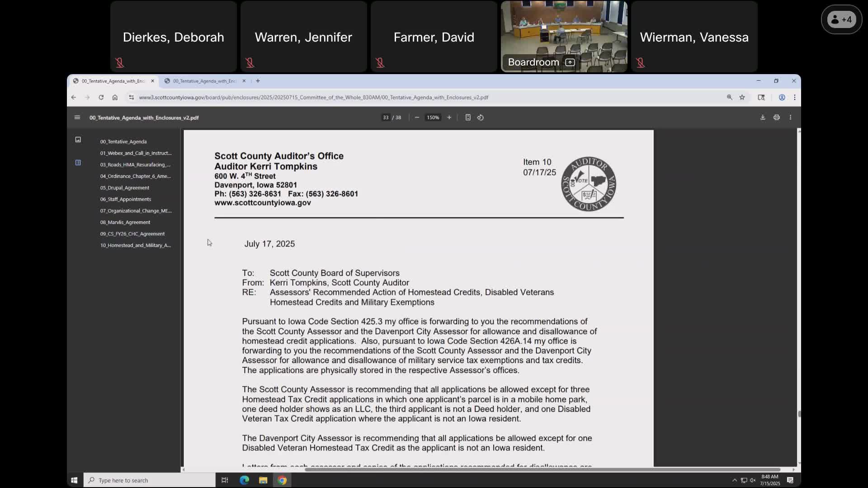The width and height of the screenshot is (868, 488).
Task: Open the 09_CS_FY26_CHC_Agreement section
Action: [132, 234]
